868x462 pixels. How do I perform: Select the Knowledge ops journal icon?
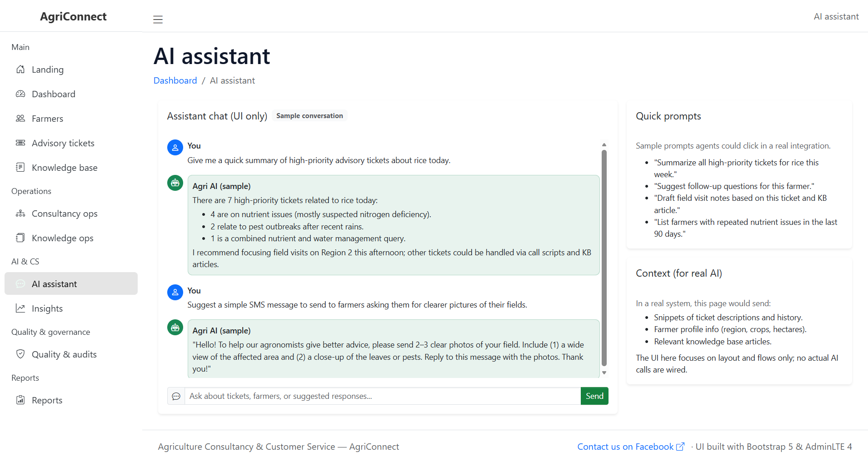20,238
